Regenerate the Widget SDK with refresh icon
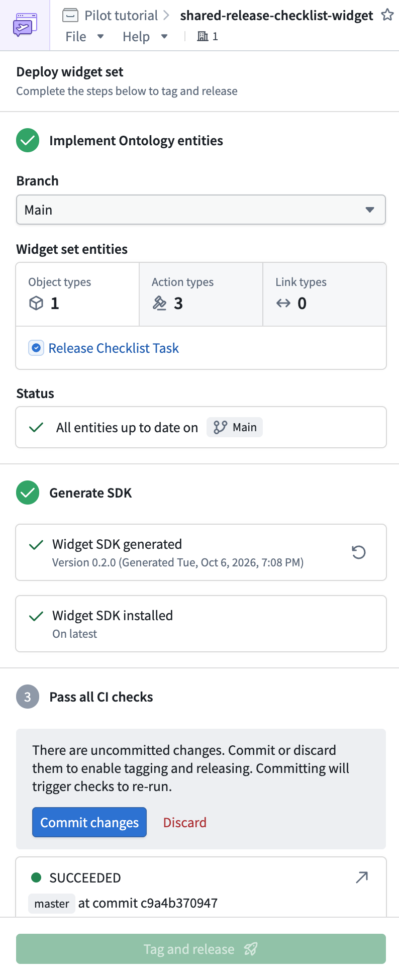399x980 pixels. 358,552
